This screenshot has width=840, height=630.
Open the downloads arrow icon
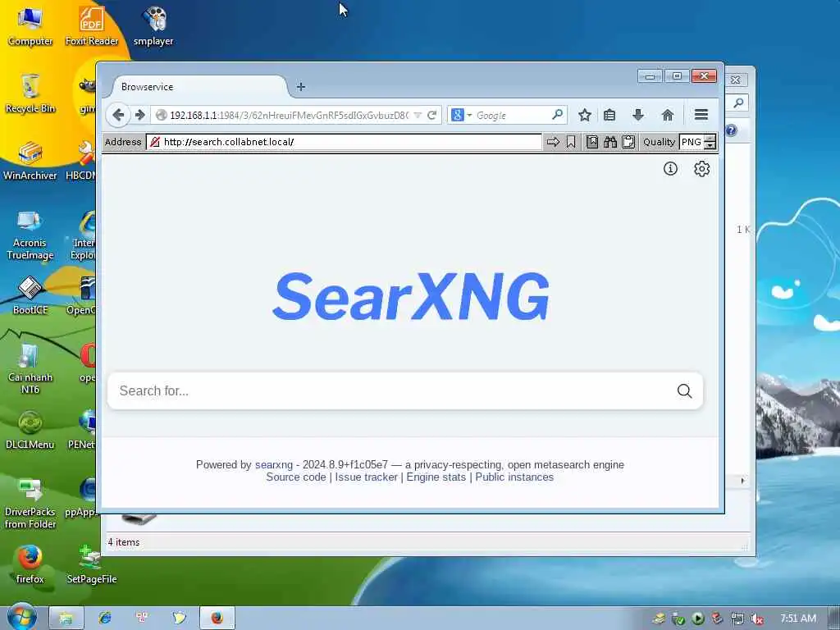638,115
